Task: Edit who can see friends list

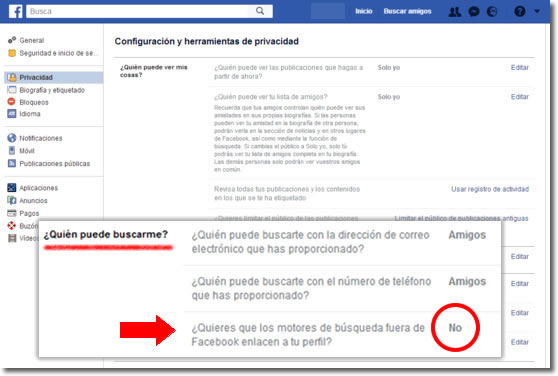Action: point(520,97)
